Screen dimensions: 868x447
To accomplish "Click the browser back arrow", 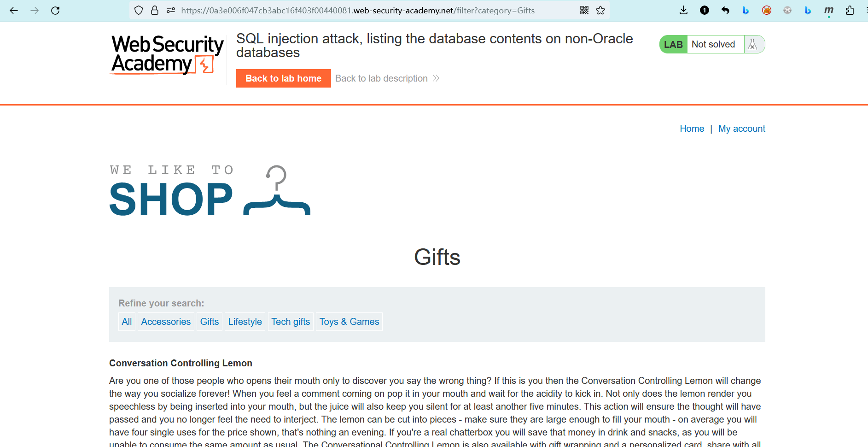I will (x=14, y=11).
